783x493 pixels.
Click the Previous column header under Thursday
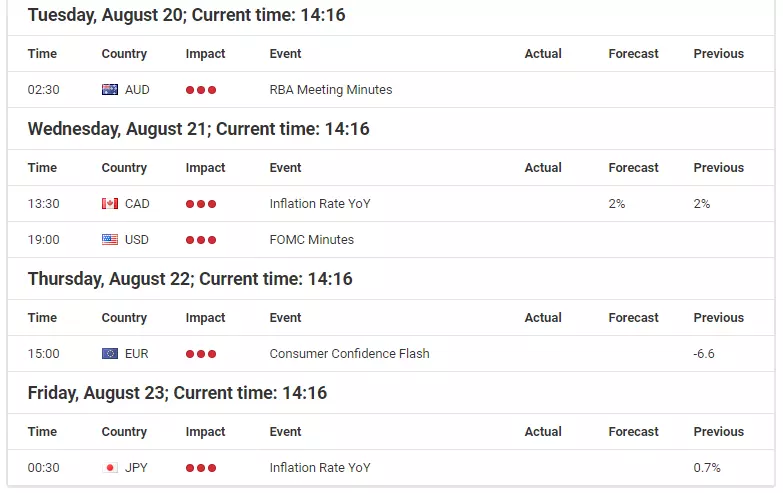719,318
